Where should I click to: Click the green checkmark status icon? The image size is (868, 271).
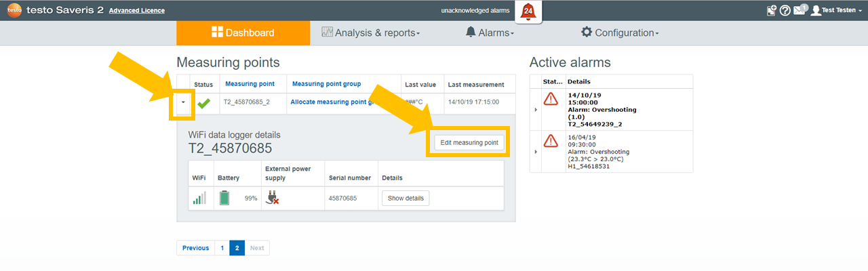point(203,103)
